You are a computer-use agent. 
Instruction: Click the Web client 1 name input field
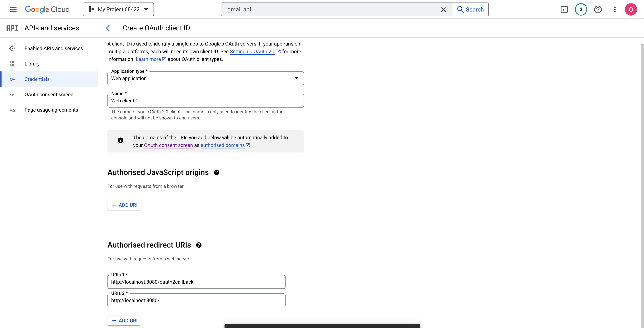click(205, 100)
